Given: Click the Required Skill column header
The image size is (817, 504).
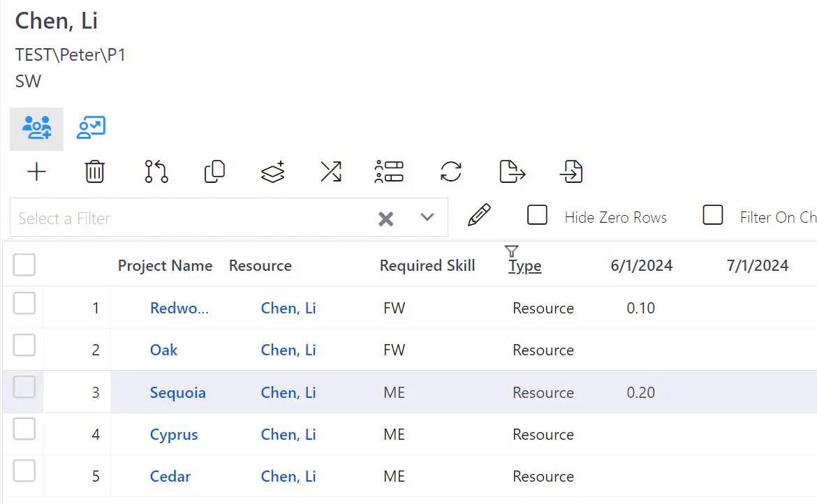Looking at the screenshot, I should [427, 265].
